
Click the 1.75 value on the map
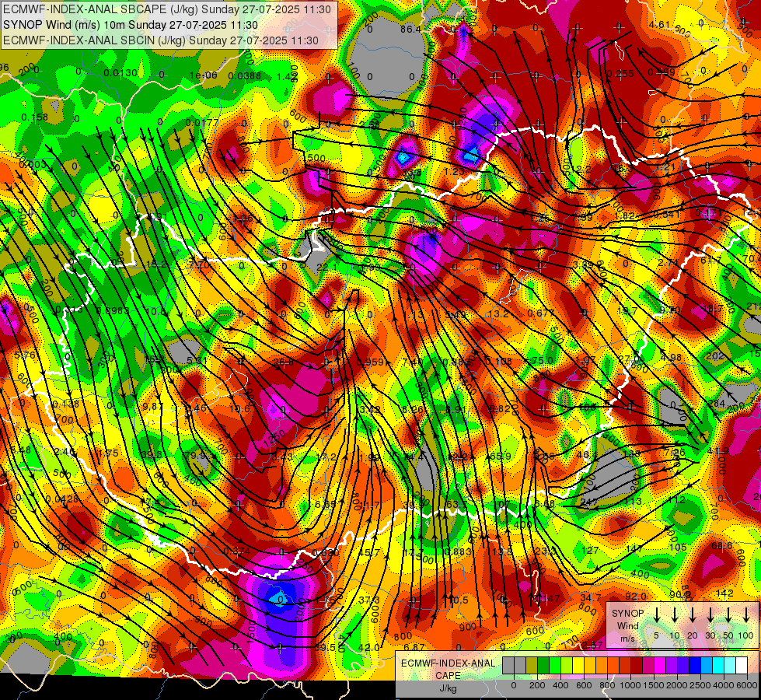coord(108,453)
